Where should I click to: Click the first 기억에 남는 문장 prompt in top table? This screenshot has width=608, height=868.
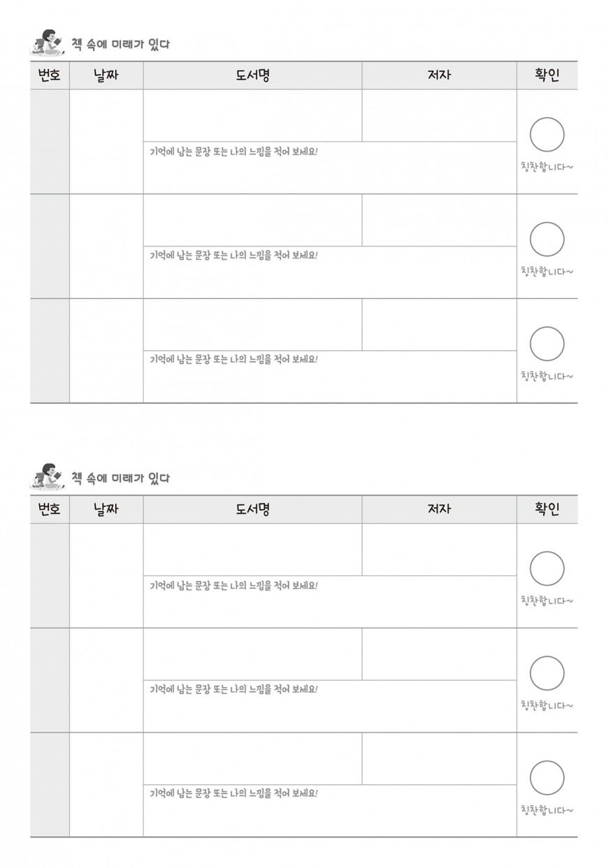[x=234, y=151]
